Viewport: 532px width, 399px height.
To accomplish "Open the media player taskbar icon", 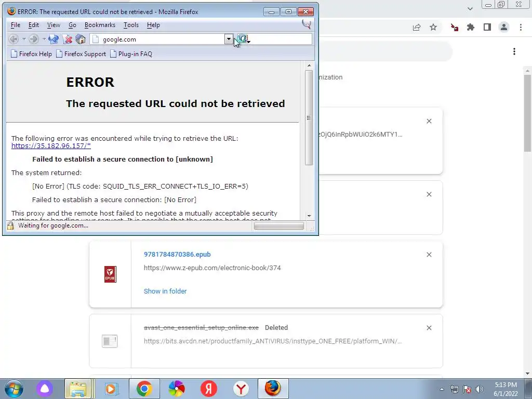I will point(111,389).
